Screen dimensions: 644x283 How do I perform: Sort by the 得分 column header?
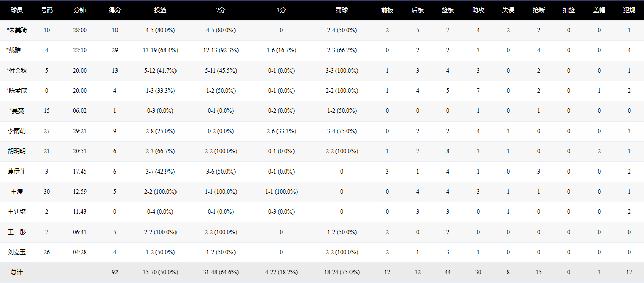click(x=115, y=10)
